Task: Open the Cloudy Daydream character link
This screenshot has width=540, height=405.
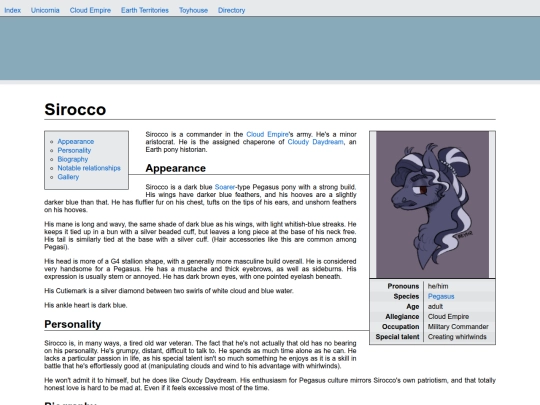Action: pos(315,142)
